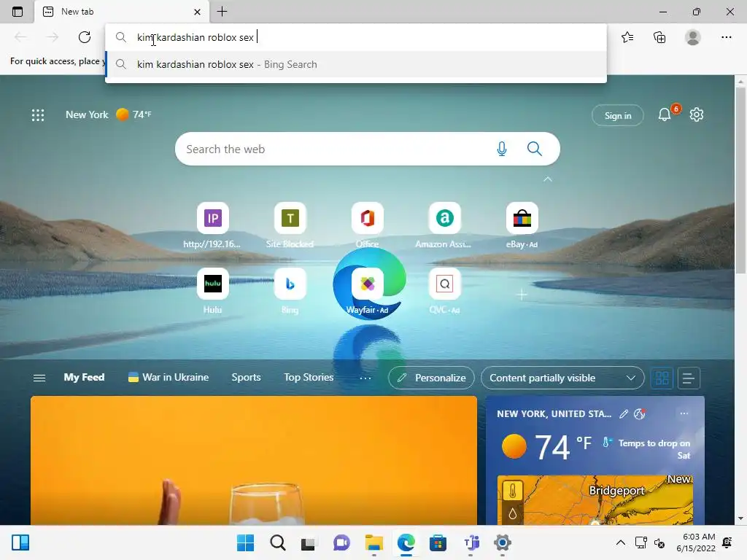Open the notifications bell icon
Viewport: 747px width, 560px height.
tap(665, 114)
